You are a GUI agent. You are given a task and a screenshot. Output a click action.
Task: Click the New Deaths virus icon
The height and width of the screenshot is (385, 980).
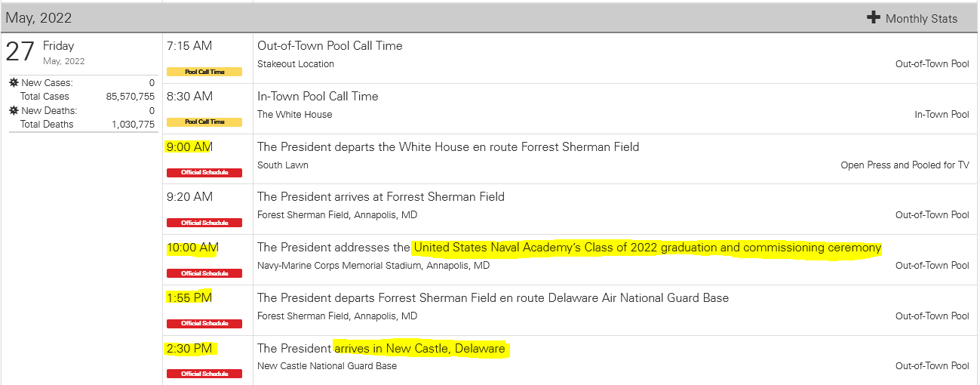coord(14,110)
